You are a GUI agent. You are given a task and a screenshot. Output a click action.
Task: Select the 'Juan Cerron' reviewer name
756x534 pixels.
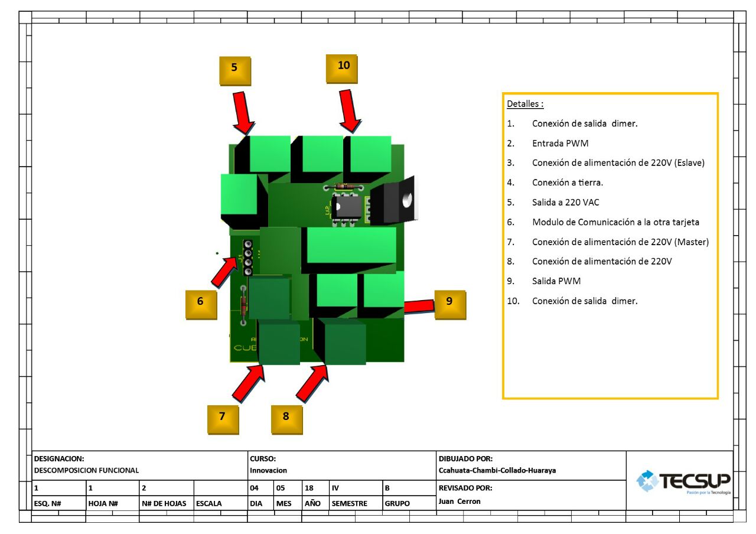pyautogui.click(x=460, y=502)
